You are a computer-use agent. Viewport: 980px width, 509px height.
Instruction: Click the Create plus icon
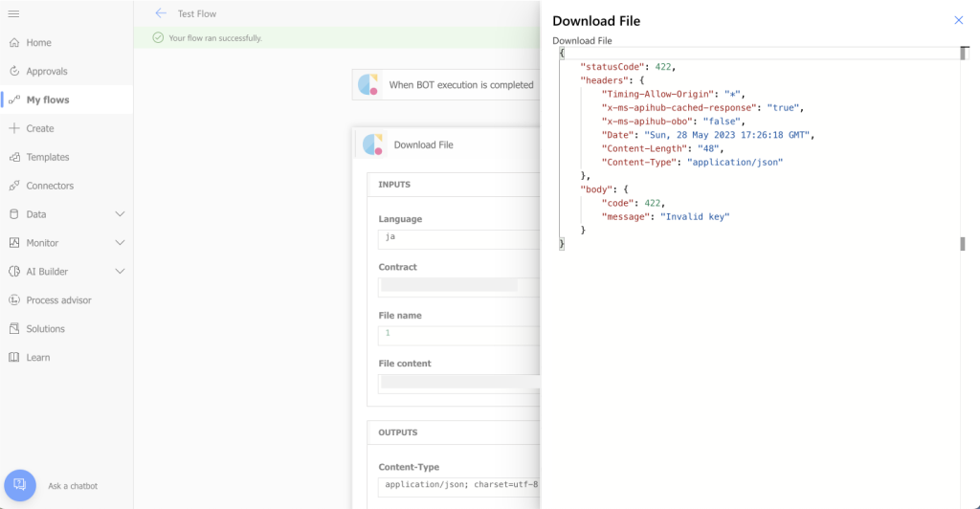pyautogui.click(x=14, y=128)
